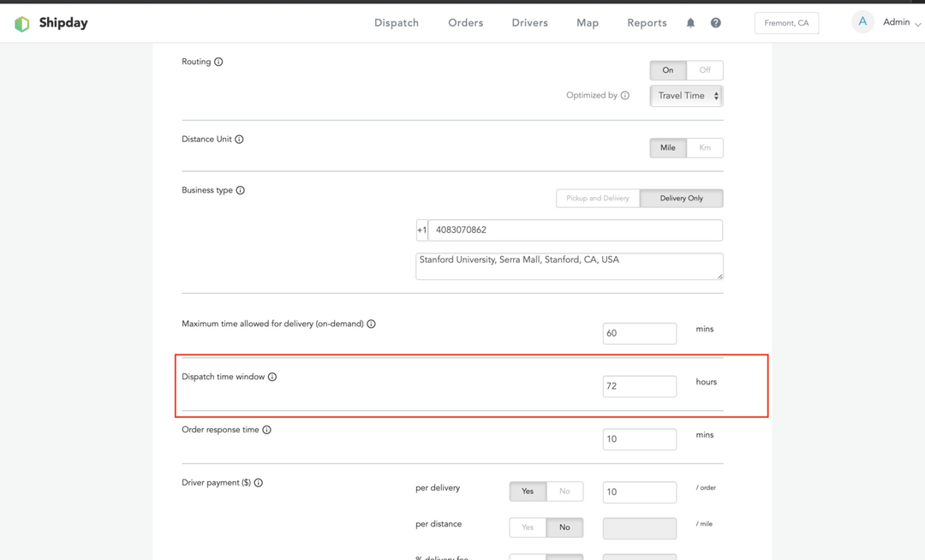
Task: Click the help question mark icon
Action: pos(716,23)
